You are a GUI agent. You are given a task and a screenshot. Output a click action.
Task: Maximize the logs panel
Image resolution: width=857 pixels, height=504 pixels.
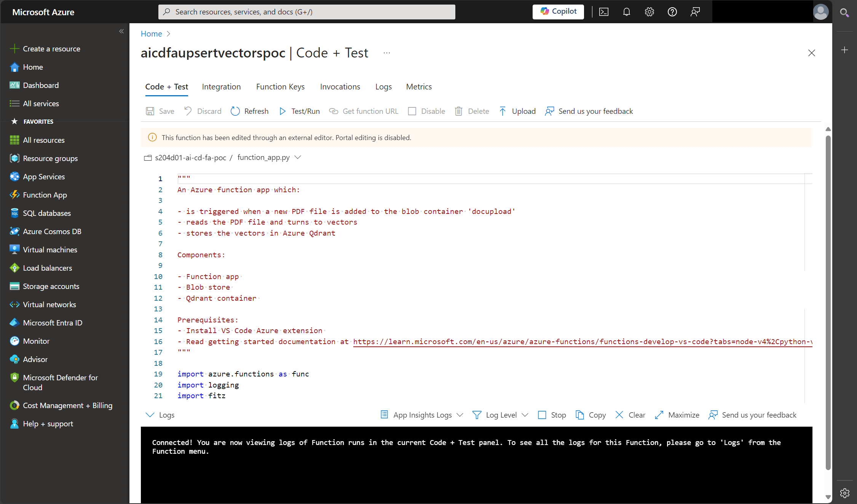pos(677,415)
